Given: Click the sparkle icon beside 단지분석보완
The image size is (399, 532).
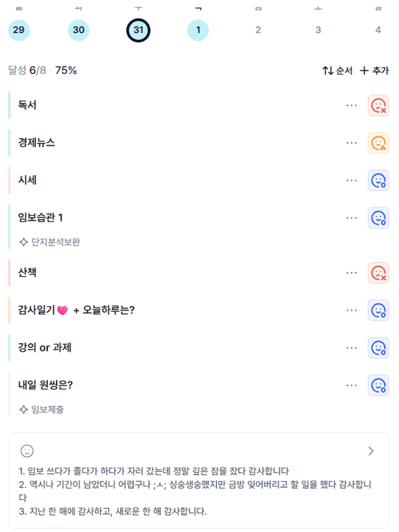Looking at the screenshot, I should click(23, 242).
